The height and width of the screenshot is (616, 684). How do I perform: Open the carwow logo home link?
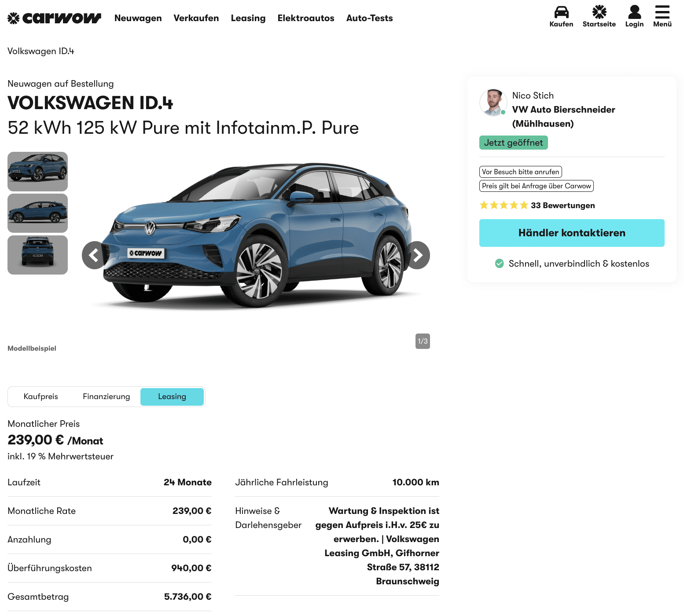54,18
